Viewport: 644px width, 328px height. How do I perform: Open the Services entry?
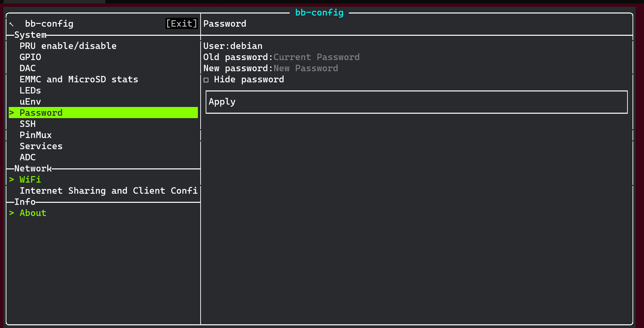pos(41,146)
